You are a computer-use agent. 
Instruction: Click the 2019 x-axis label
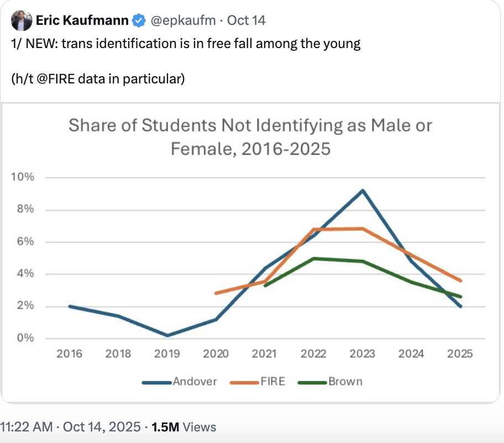coord(167,354)
